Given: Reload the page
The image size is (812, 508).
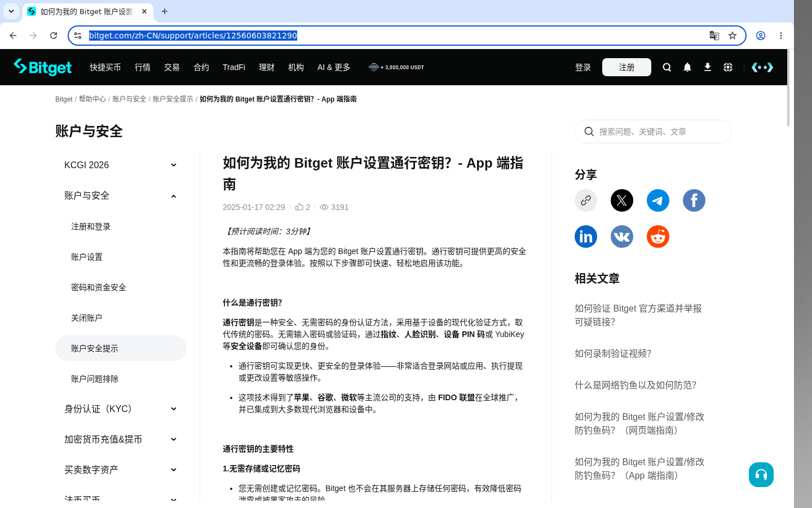Looking at the screenshot, I should coord(54,36).
